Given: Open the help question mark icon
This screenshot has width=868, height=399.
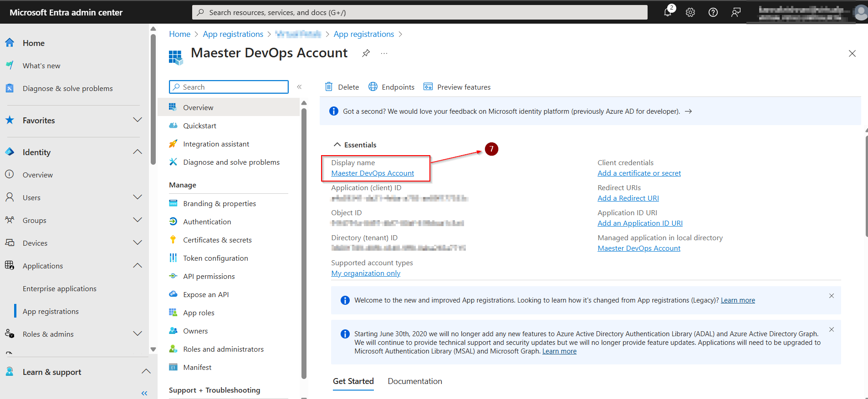Looking at the screenshot, I should (x=713, y=12).
